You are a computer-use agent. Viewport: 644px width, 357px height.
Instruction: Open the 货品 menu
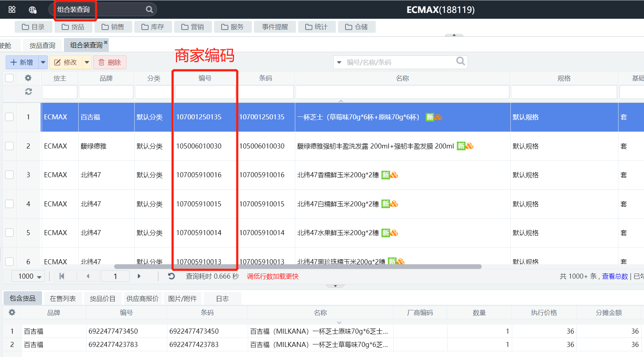73,27
